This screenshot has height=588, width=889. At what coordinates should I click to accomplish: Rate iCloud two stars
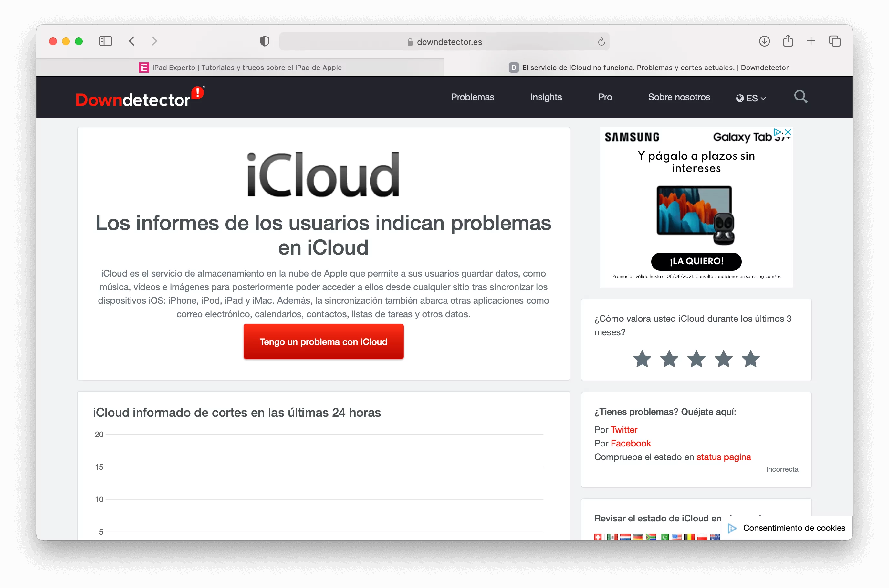[x=669, y=359]
